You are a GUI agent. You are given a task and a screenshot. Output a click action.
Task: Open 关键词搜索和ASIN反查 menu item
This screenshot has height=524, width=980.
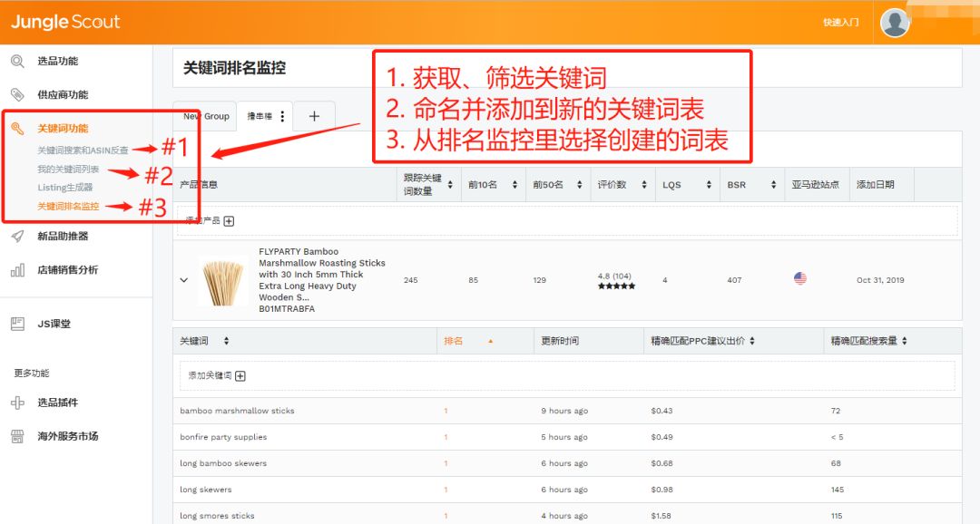pyautogui.click(x=83, y=150)
